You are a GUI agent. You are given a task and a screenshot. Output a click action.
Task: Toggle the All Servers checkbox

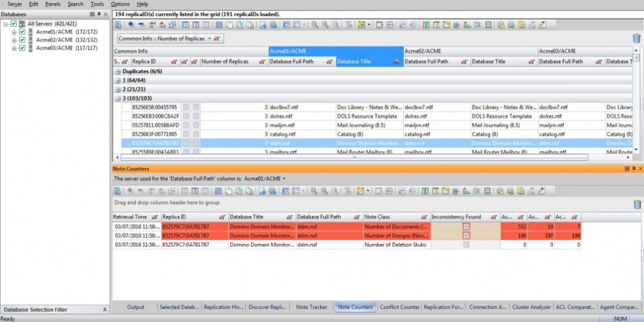tap(14, 24)
